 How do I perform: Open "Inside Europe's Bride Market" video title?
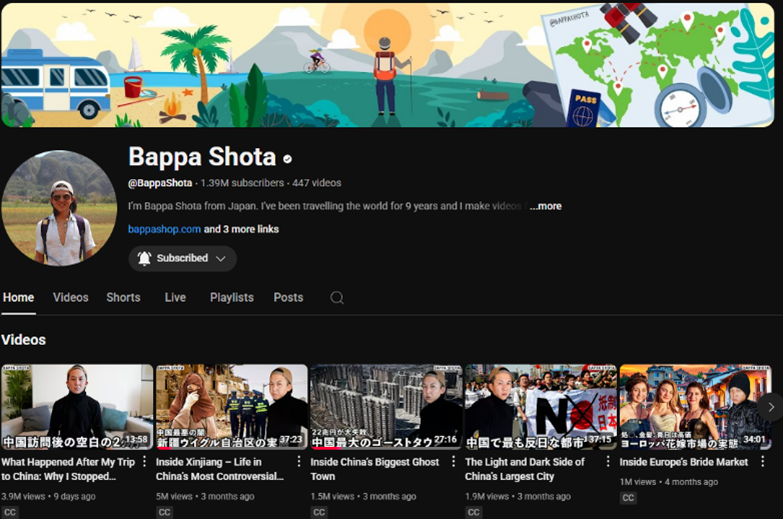coord(683,462)
